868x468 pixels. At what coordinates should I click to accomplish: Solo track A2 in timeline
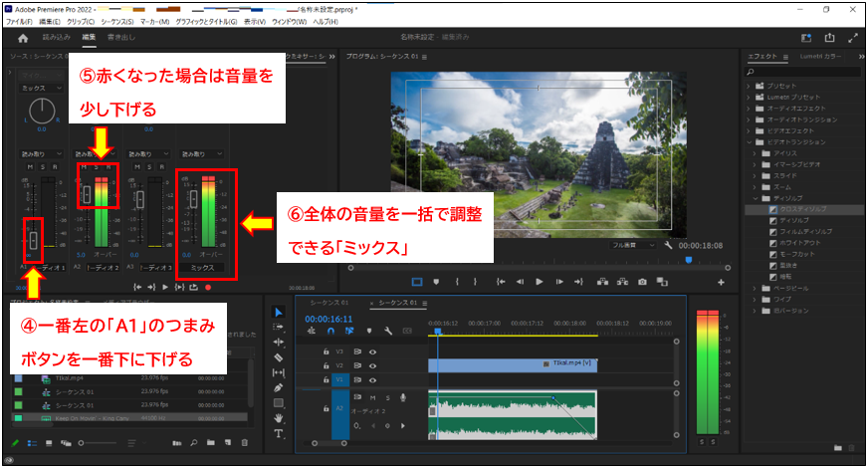387,397
